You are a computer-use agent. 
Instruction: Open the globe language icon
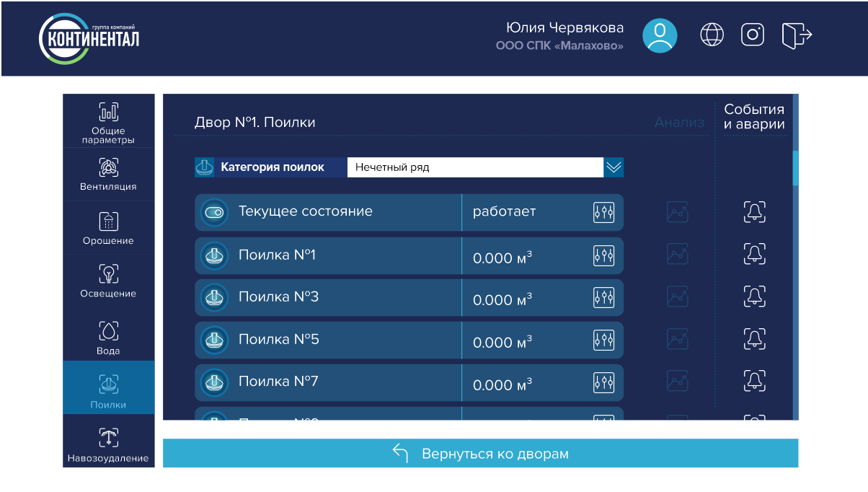point(712,34)
